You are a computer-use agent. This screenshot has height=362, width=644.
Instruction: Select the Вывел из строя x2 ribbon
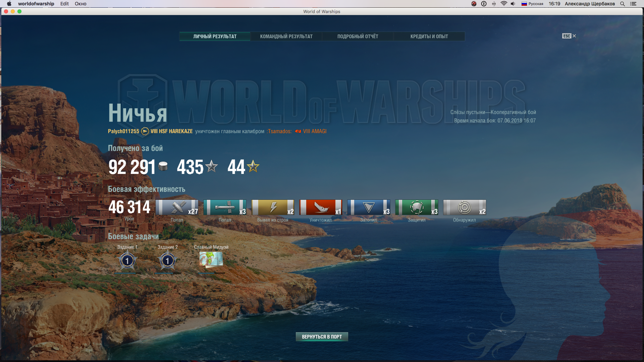(x=273, y=207)
